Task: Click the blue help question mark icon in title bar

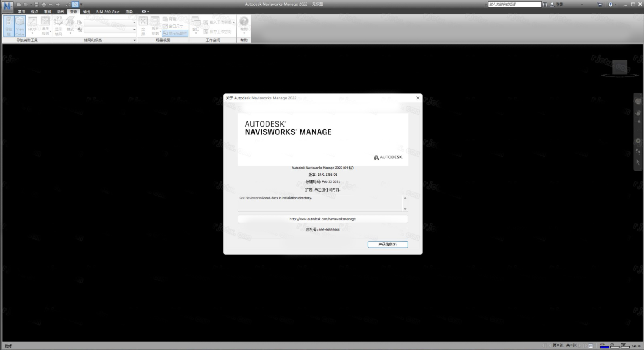Action: click(610, 4)
